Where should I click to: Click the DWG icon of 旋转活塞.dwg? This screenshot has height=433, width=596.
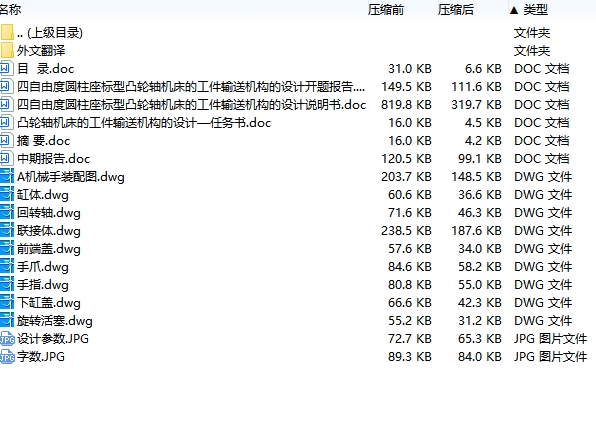tap(6, 320)
